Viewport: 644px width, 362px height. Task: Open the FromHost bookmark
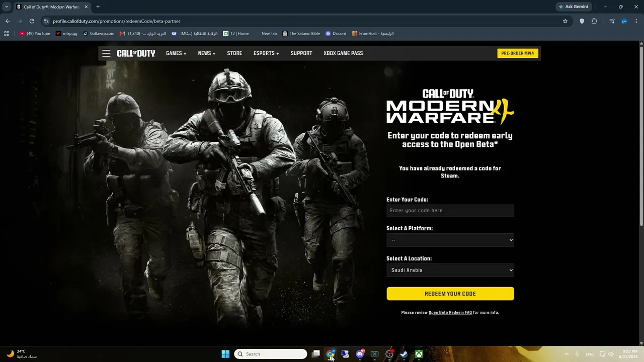pyautogui.click(x=372, y=34)
